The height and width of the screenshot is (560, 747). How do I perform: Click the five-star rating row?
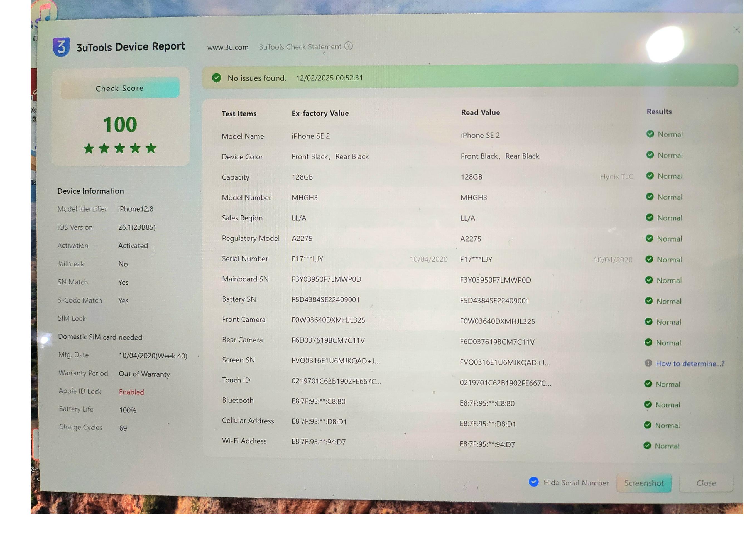(120, 148)
